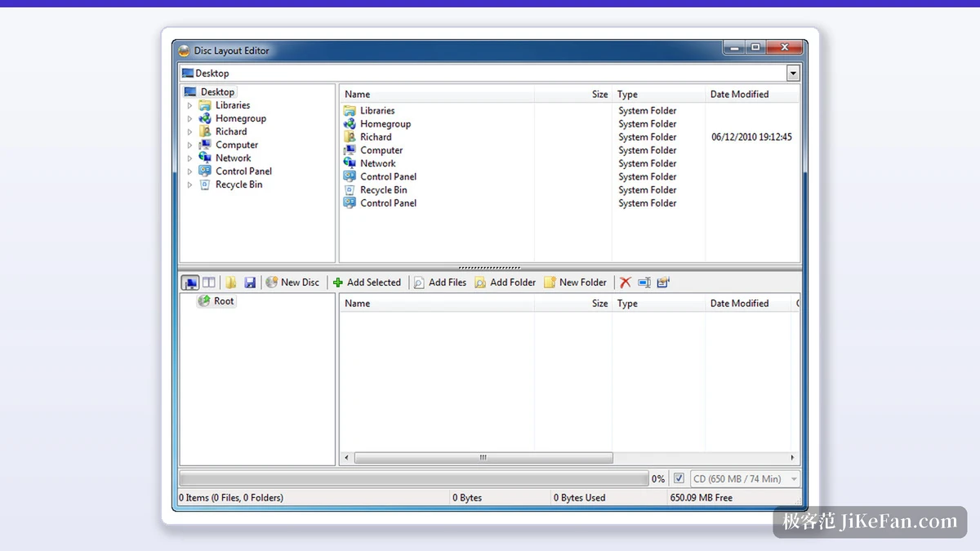
Task: Sort disc layout list by Size column
Action: click(573, 304)
